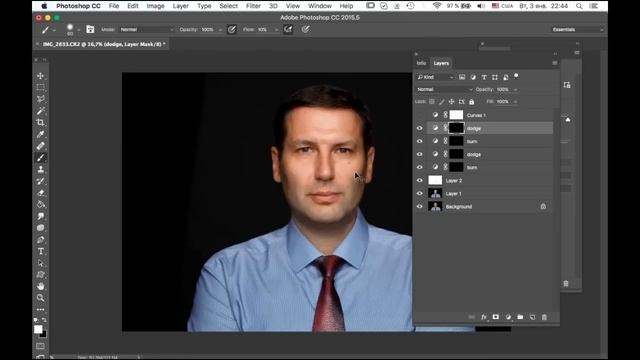The image size is (640, 360).
Task: Select the Healing Brush tool
Action: (40, 146)
